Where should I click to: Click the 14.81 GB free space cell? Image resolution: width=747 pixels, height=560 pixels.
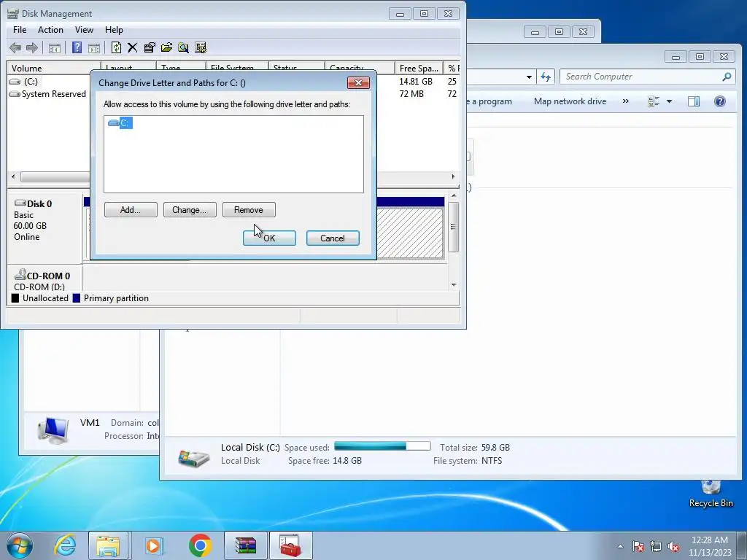[x=415, y=82]
